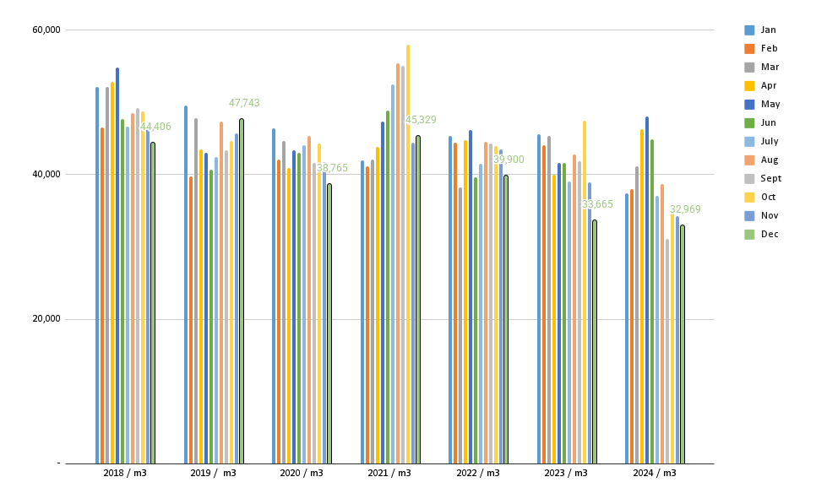Select the Sept legend label
816x504 pixels.
[x=771, y=179]
